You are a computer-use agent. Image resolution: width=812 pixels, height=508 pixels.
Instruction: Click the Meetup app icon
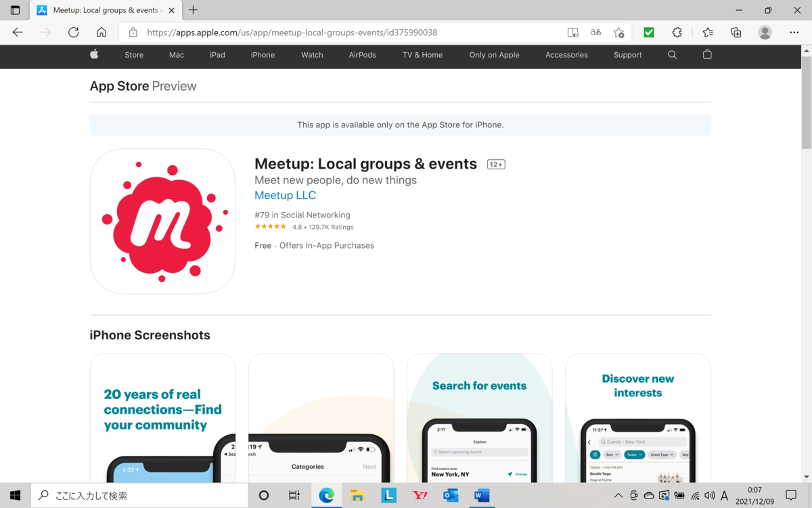click(162, 221)
